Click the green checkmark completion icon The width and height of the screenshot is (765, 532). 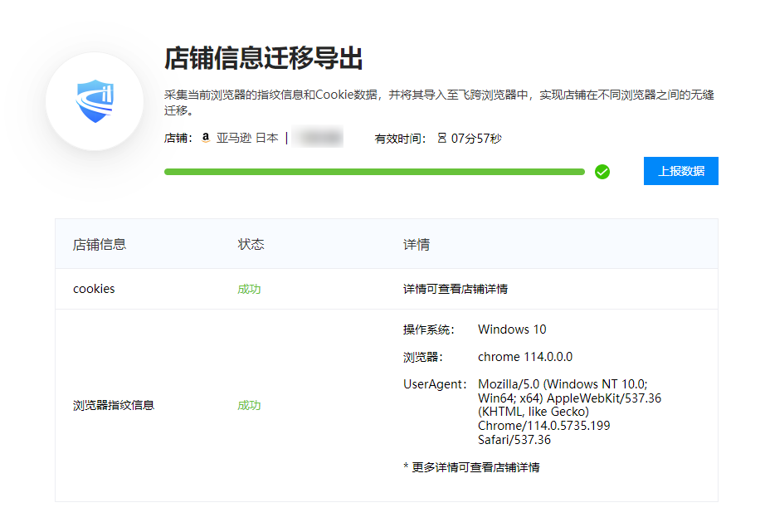coord(602,172)
